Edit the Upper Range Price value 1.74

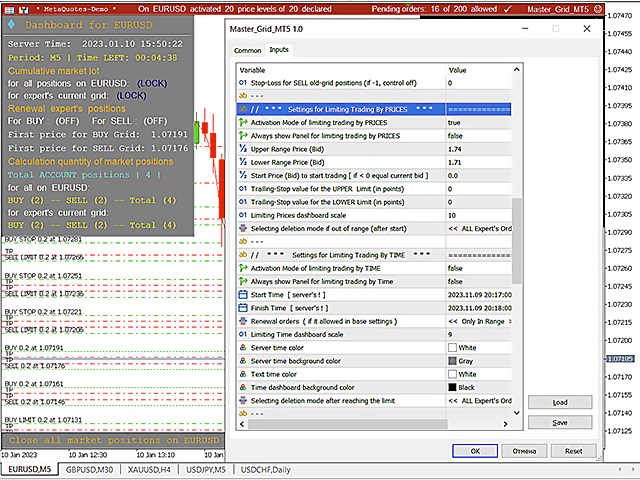point(455,149)
